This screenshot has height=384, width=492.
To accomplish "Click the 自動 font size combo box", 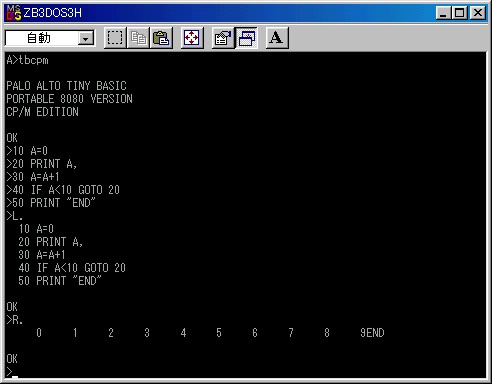I will pos(50,38).
